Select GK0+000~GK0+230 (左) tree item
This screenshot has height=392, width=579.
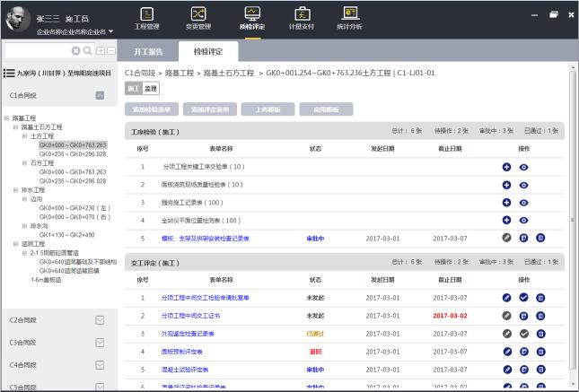[x=75, y=208]
